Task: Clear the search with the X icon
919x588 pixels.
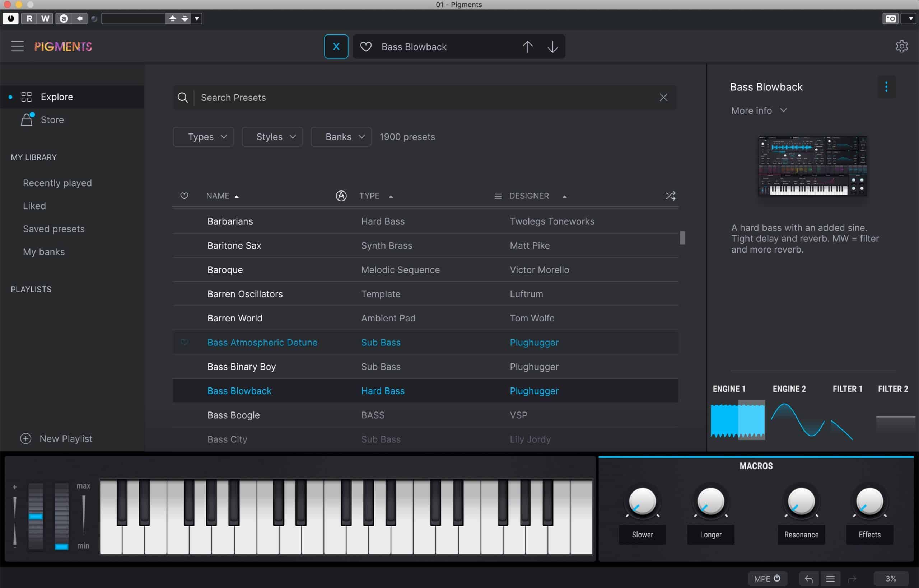Action: pyautogui.click(x=663, y=97)
